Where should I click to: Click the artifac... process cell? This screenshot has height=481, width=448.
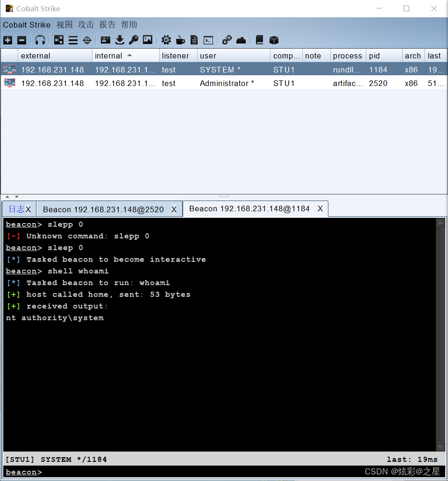click(x=348, y=83)
